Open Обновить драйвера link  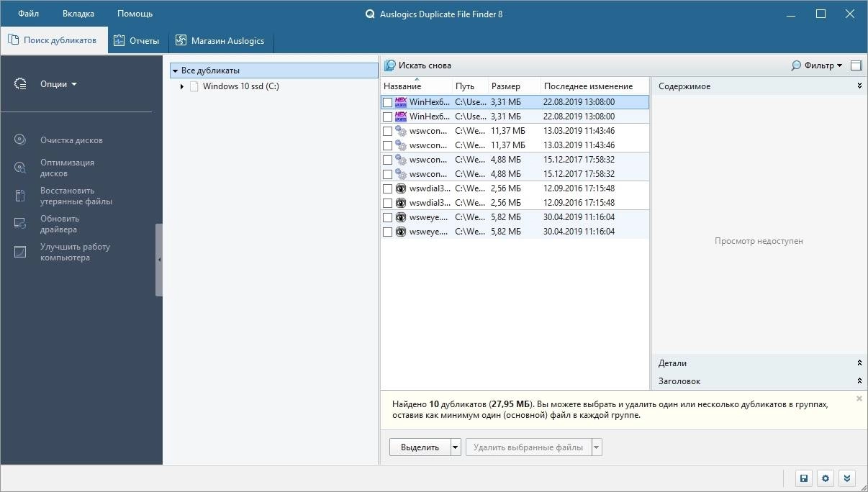click(x=60, y=224)
